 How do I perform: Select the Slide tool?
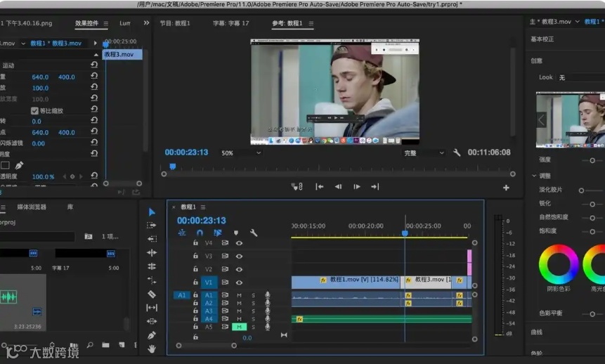pyautogui.click(x=152, y=321)
